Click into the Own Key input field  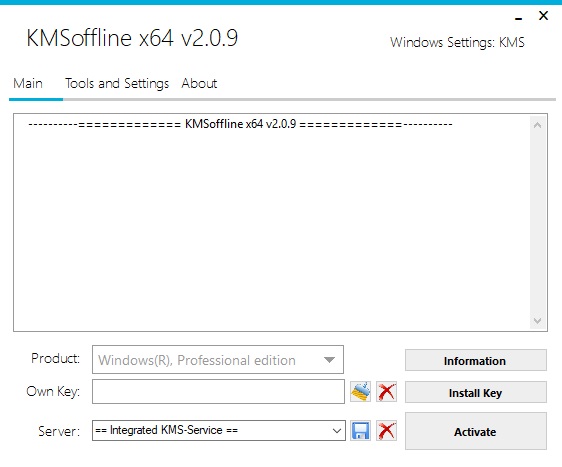[218, 391]
